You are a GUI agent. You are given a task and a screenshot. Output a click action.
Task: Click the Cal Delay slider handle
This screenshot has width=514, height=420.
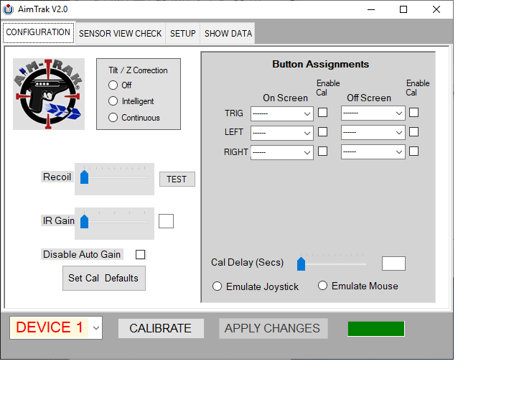(x=302, y=264)
